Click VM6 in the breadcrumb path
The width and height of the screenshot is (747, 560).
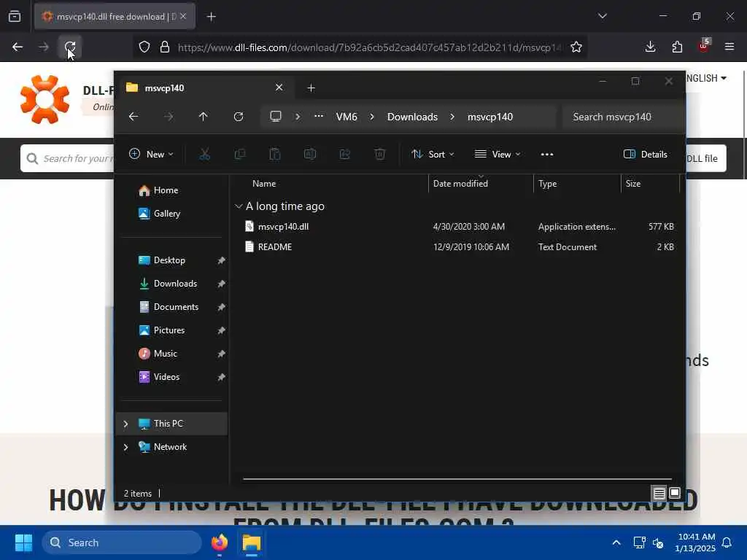[x=347, y=117]
